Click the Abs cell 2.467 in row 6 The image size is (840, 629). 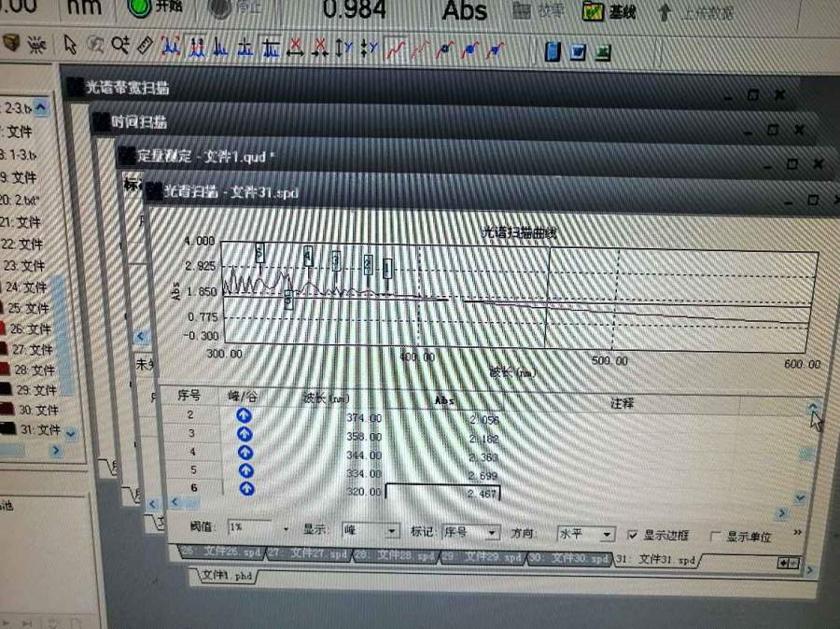pyautogui.click(x=442, y=492)
